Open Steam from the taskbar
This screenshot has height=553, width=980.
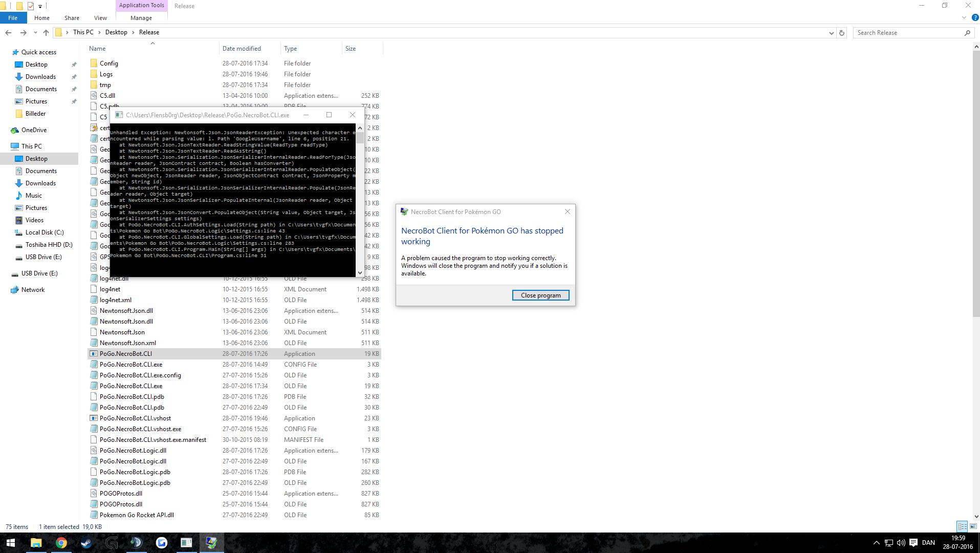point(86,543)
